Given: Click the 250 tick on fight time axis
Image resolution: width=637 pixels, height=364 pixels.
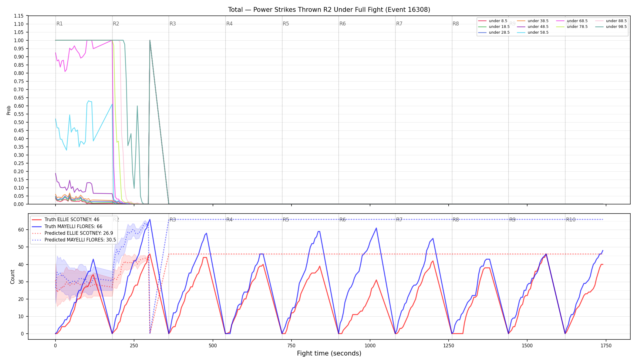Looking at the screenshot, I should pos(134,345).
